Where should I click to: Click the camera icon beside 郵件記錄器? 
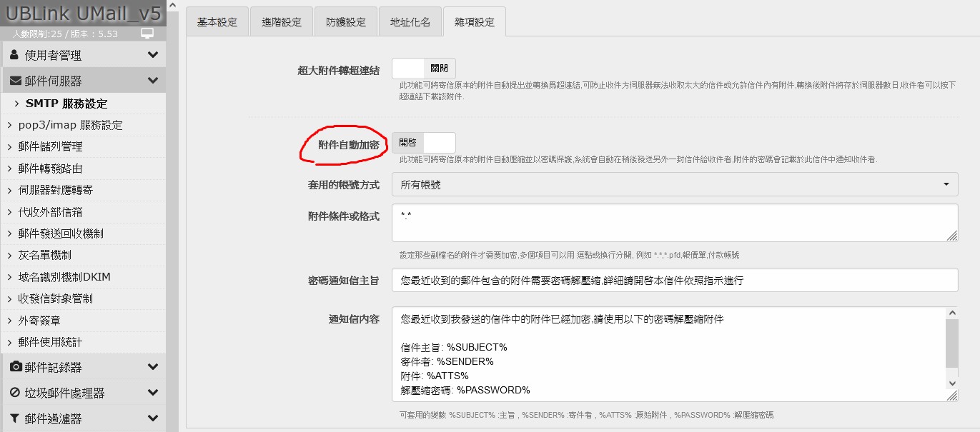click(15, 367)
